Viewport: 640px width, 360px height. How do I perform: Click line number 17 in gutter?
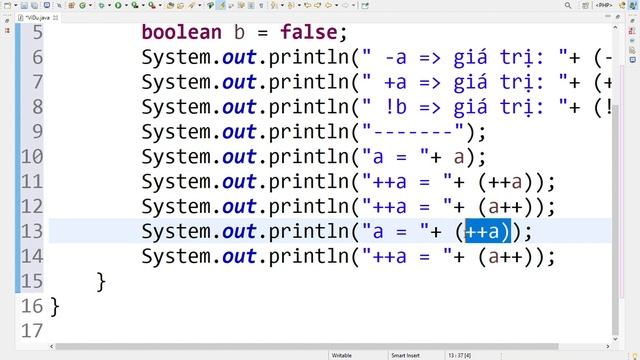[32, 331]
